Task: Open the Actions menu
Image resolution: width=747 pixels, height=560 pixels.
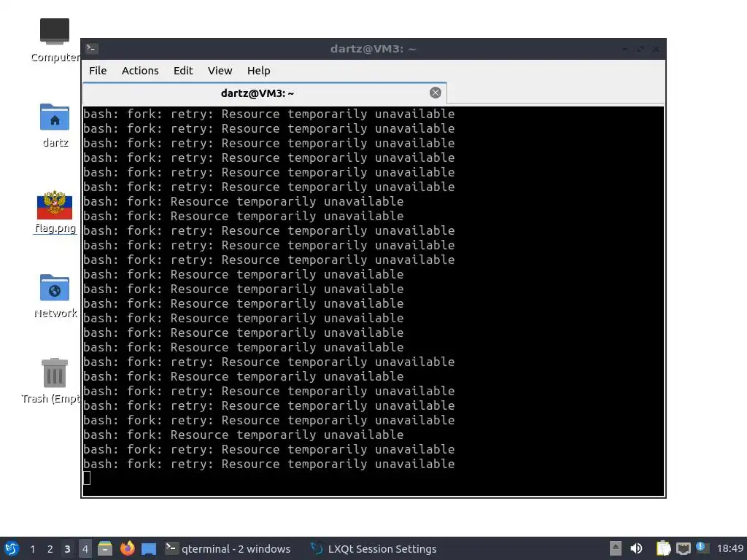Action: pyautogui.click(x=140, y=71)
